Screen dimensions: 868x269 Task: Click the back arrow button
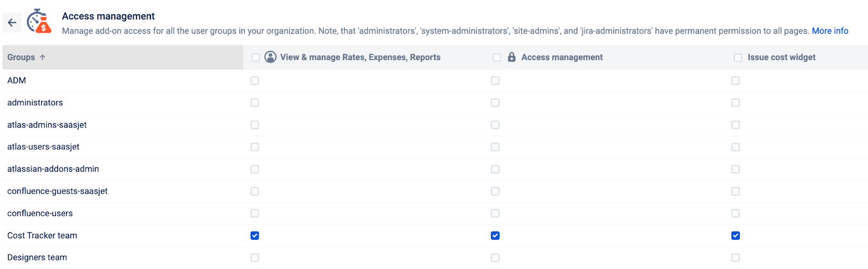point(12,23)
